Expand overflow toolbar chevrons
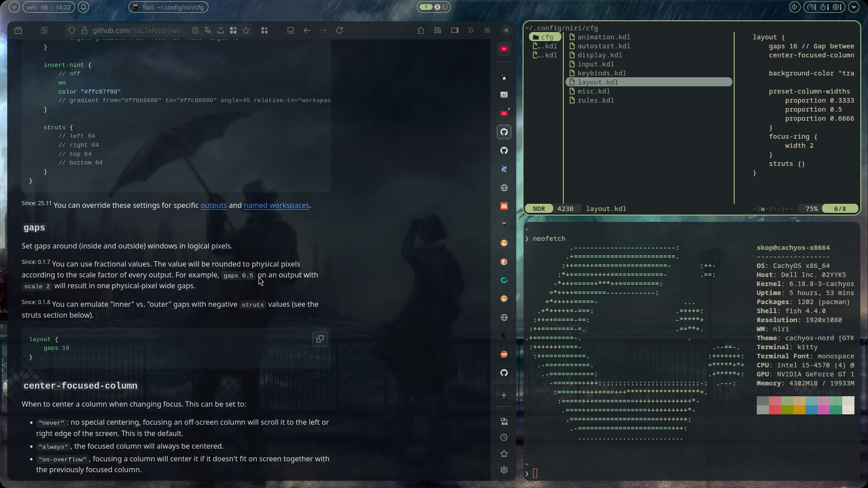The image size is (868, 488). (x=471, y=30)
